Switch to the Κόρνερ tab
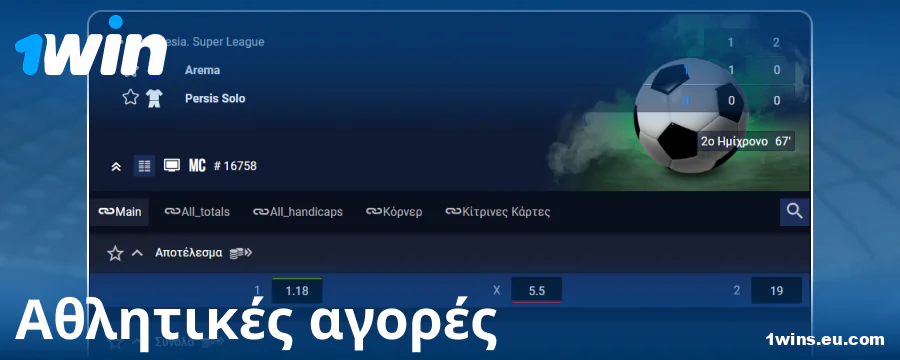The height and width of the screenshot is (360, 900). (394, 212)
